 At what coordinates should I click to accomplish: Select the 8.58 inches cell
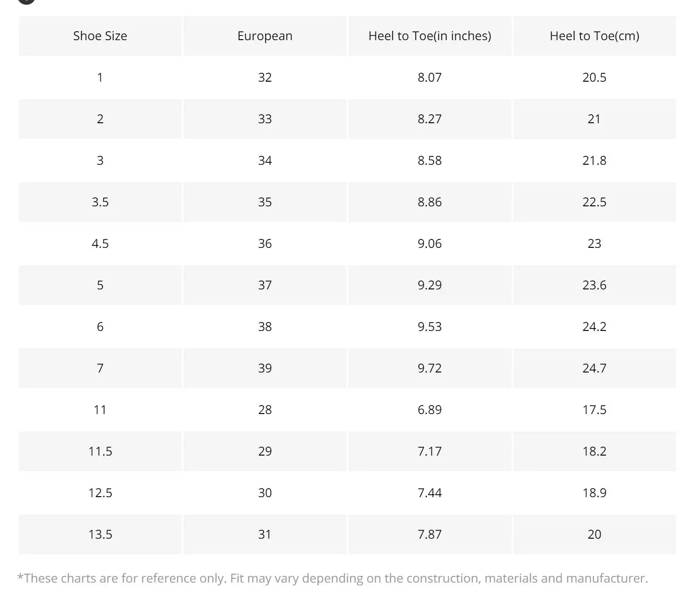tap(430, 161)
